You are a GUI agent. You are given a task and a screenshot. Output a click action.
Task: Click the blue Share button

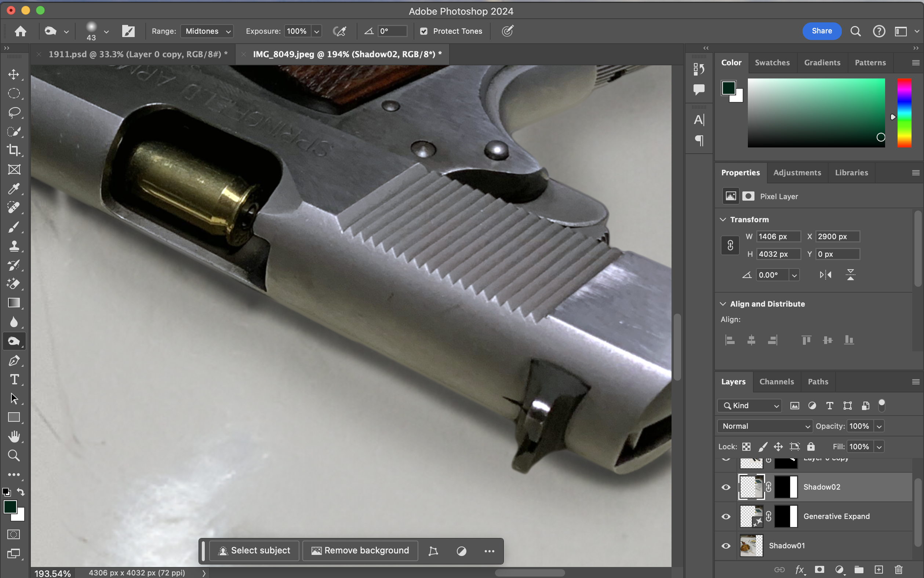click(822, 31)
